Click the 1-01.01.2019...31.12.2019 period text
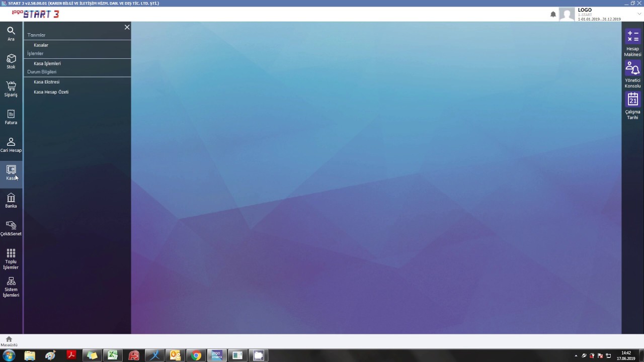The height and width of the screenshot is (362, 644). coord(599,19)
